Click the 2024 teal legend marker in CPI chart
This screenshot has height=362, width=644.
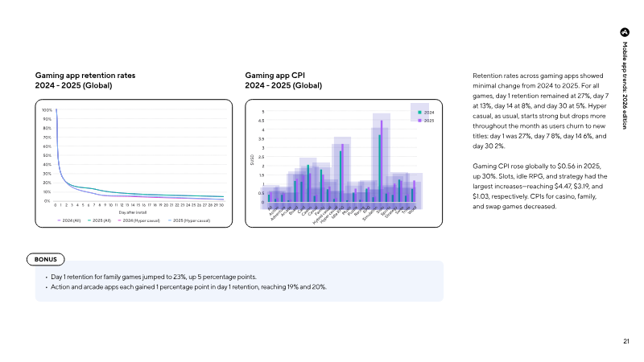419,112
